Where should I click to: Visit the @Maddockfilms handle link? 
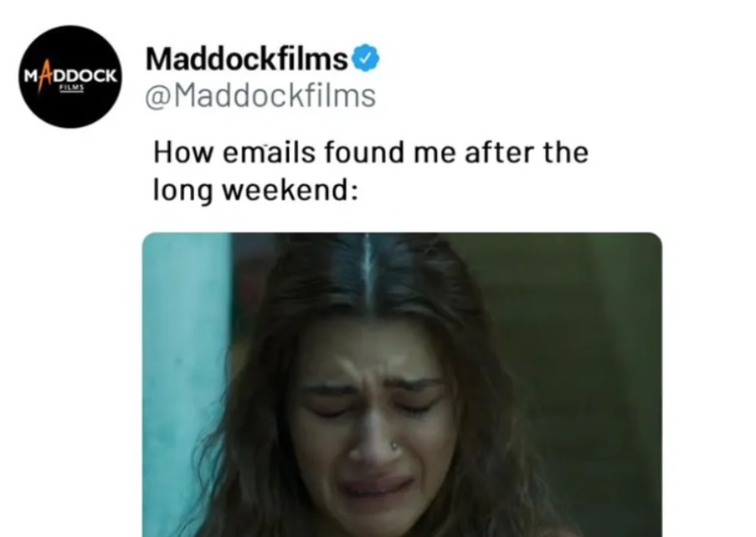coord(260,95)
